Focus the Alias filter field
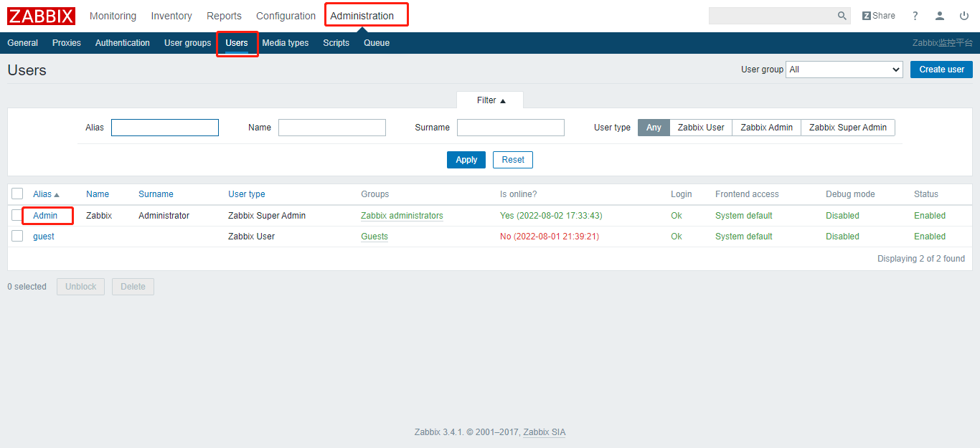Image resolution: width=980 pixels, height=448 pixels. (x=165, y=128)
